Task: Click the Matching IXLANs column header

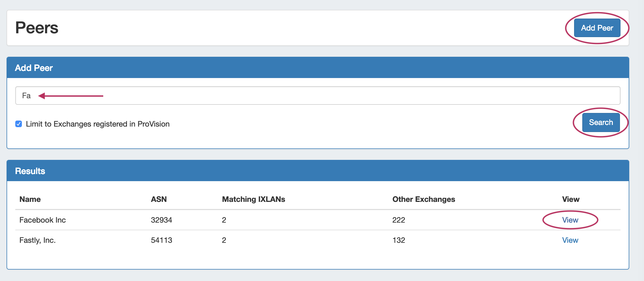Action: (x=253, y=199)
